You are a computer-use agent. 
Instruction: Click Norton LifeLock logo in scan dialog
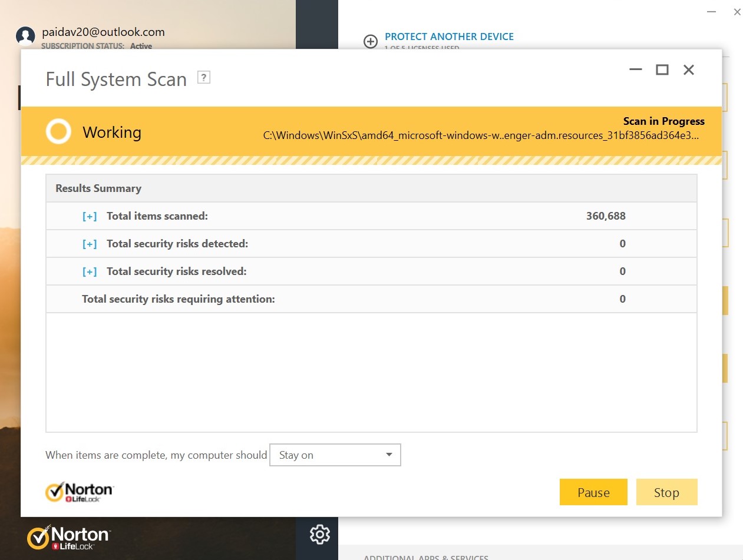coord(79,492)
